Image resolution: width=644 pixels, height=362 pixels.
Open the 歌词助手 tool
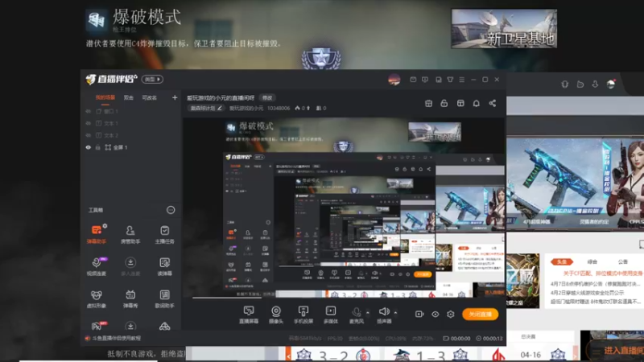[164, 298]
